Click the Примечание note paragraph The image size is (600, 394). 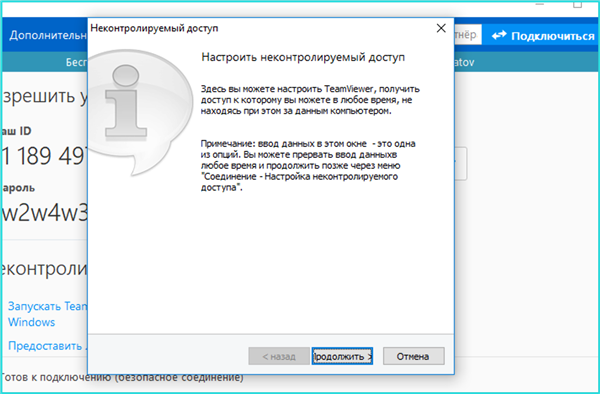(308, 166)
